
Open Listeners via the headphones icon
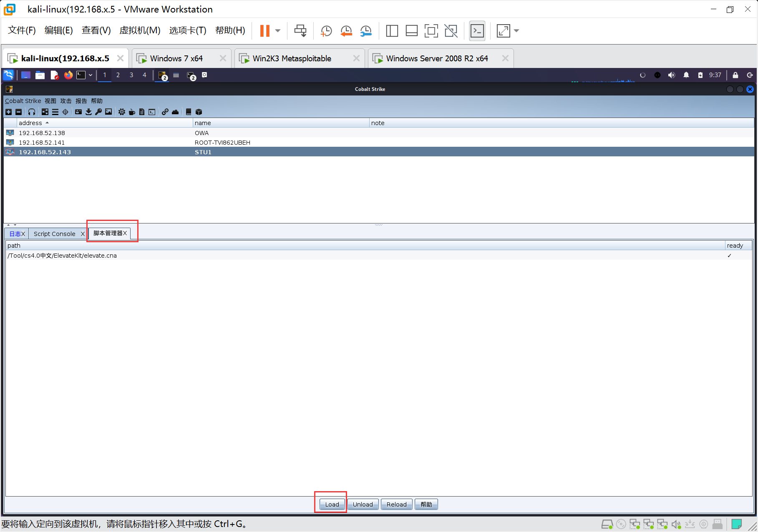(x=32, y=112)
